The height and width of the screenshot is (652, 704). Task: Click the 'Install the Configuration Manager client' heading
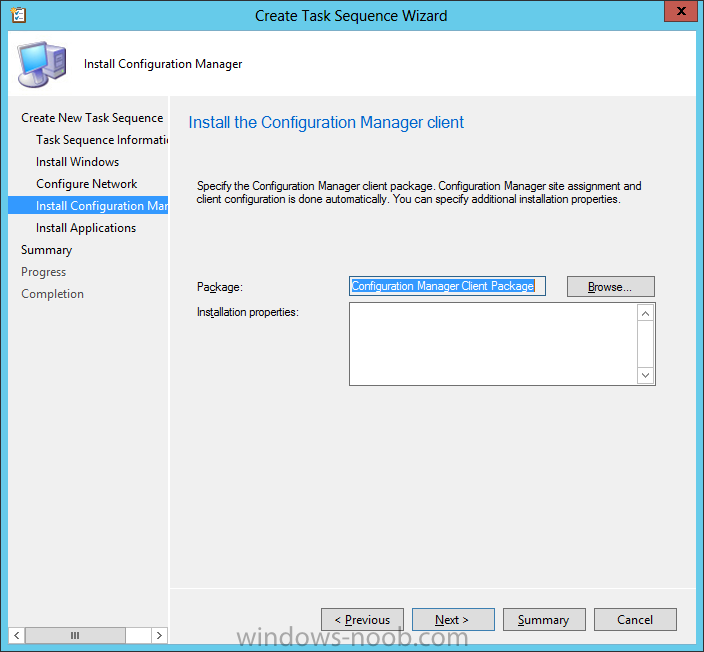[326, 122]
